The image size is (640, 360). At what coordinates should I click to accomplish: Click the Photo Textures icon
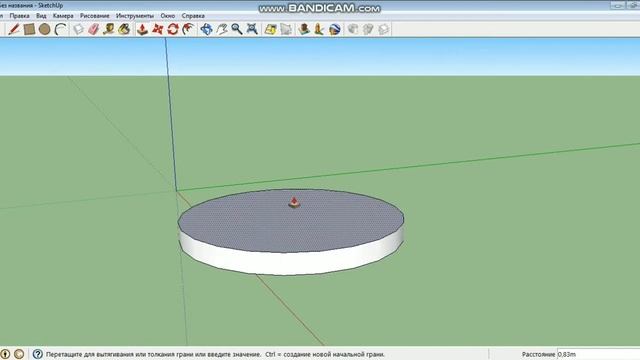click(x=319, y=29)
